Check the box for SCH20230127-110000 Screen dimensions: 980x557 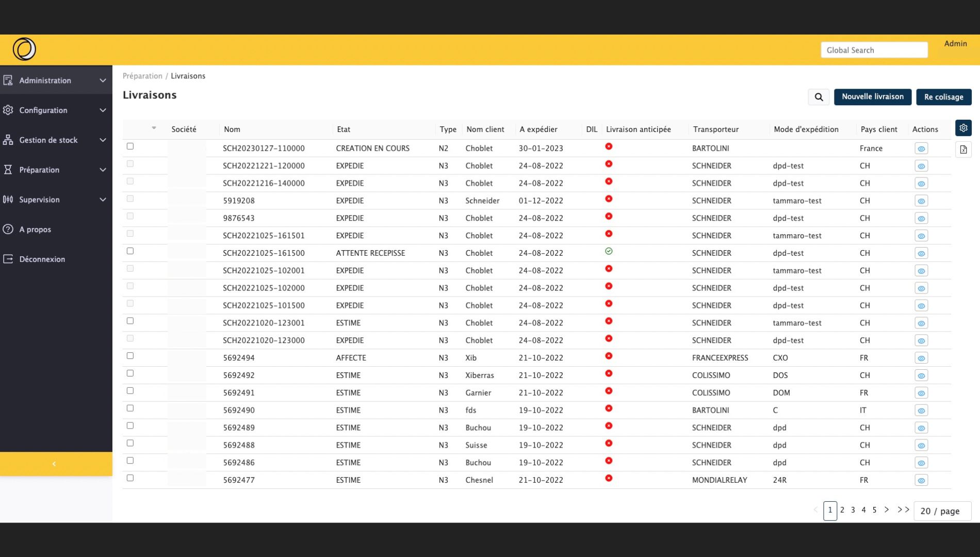[130, 146]
